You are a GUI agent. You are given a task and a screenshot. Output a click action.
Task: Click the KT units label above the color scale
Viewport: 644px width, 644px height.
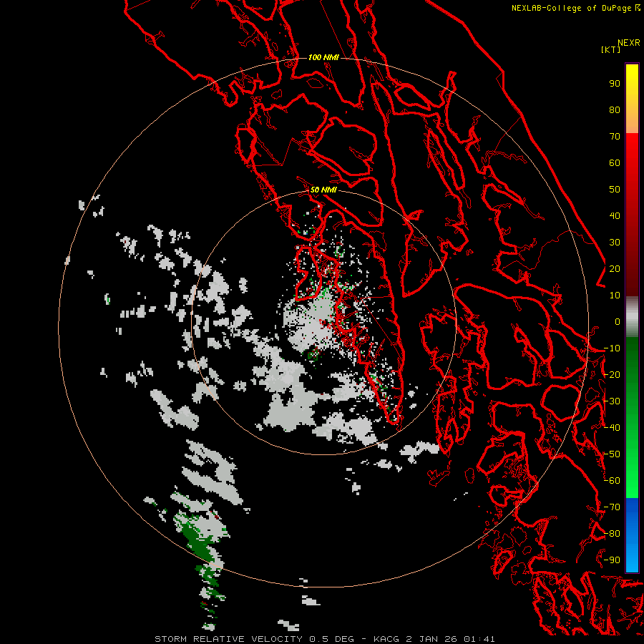[x=611, y=49]
